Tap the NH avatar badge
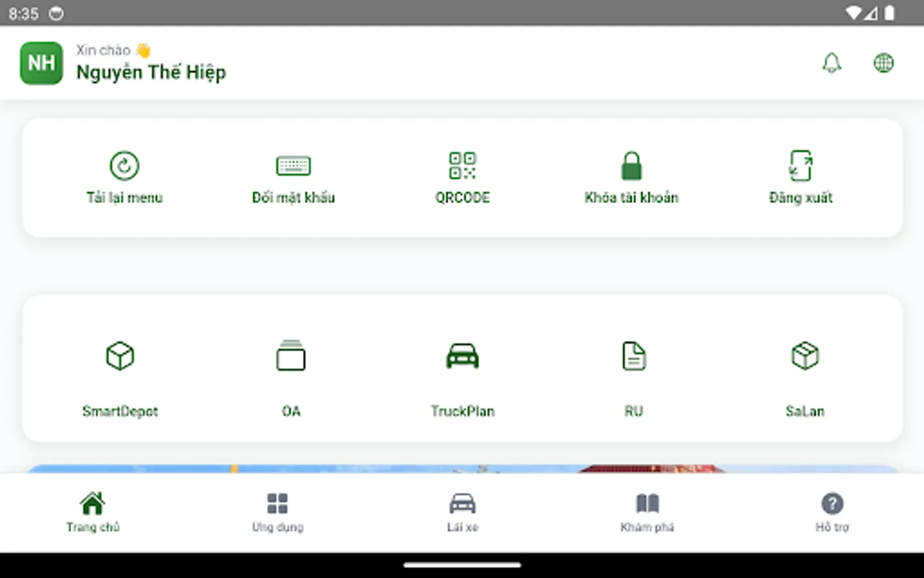Image resolution: width=924 pixels, height=578 pixels. (41, 63)
